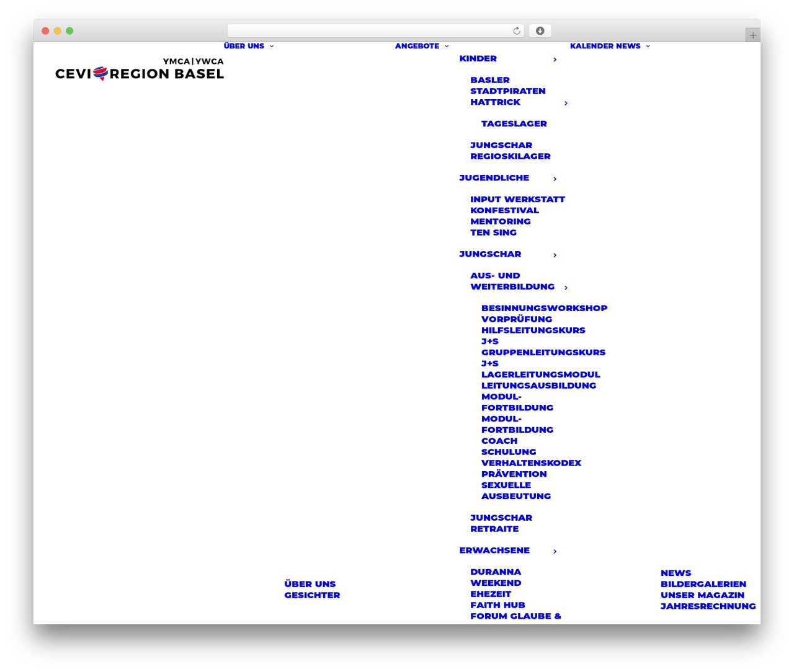Add a new browser tab
794x672 pixels.
pyautogui.click(x=752, y=35)
